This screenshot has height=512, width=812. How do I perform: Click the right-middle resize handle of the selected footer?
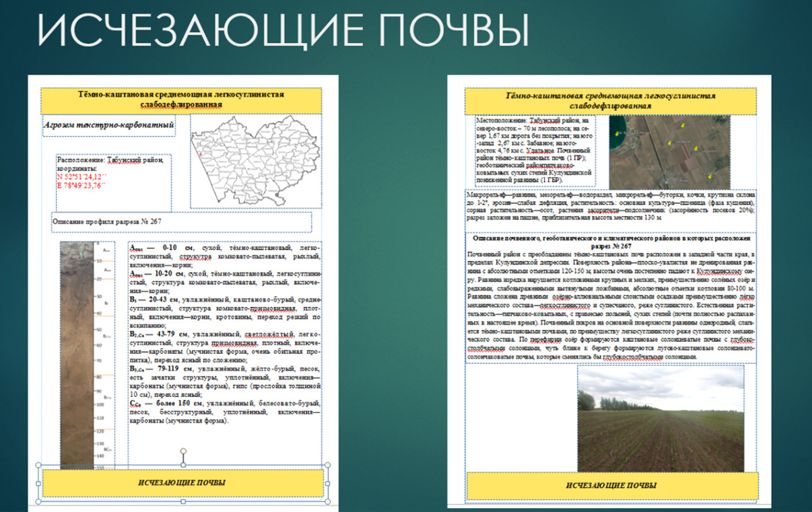pyautogui.click(x=328, y=483)
